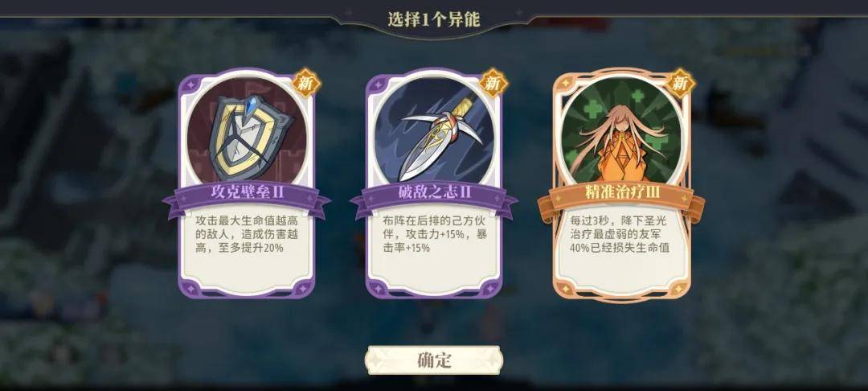Open the 精准治疗III description about 圣光 healing
The image size is (868, 391).
click(621, 233)
